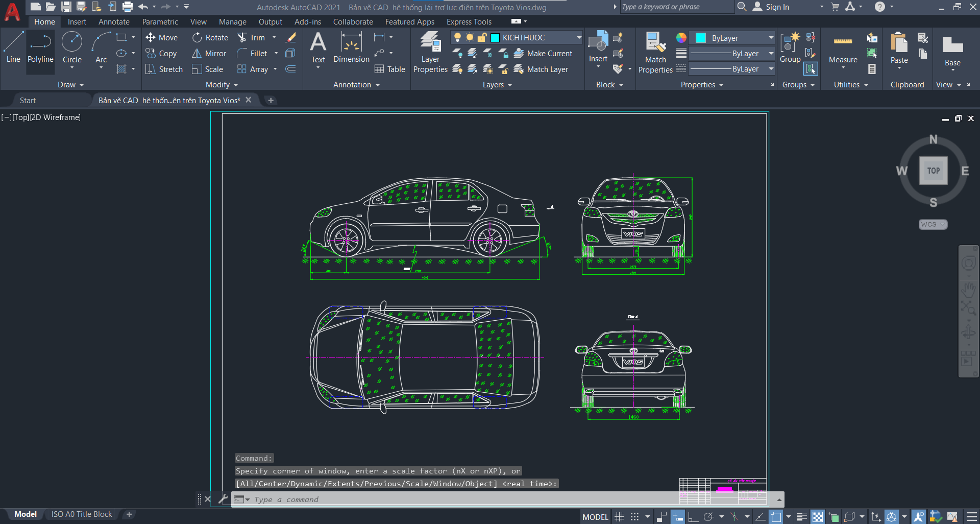Screen dimensions: 980x524
Task: Activate the Trim command
Action: (252, 37)
